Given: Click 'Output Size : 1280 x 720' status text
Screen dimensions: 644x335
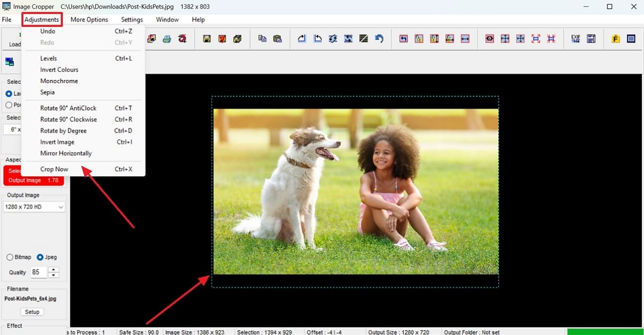Looking at the screenshot, I should pos(399,332).
